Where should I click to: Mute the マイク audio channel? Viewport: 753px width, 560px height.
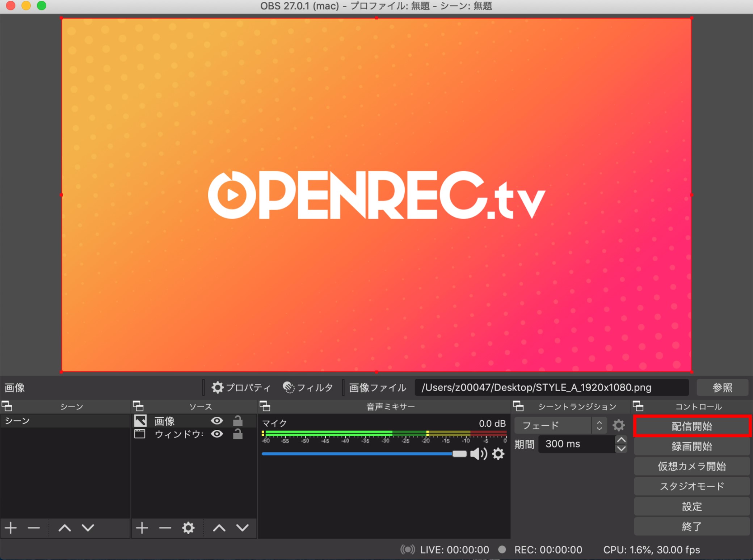pos(479,454)
